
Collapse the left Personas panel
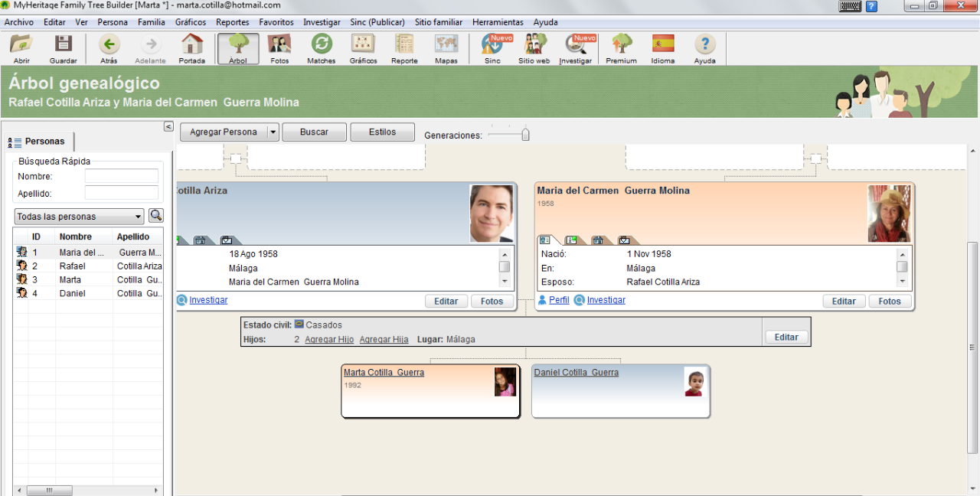168,126
